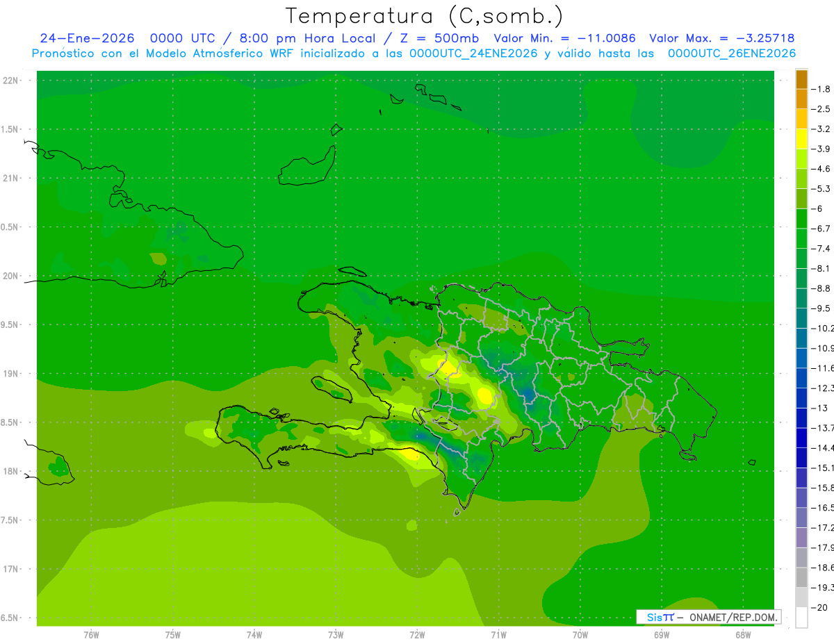Image resolution: width=834 pixels, height=644 pixels.
Task: Click the '74W' longitude label
Action: point(254,634)
